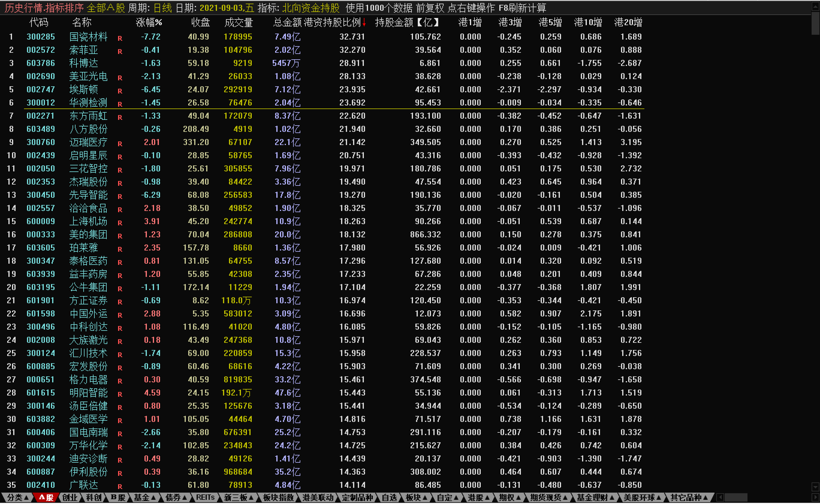Select stock name 科博达
Viewport: 820px width, 504px height.
[84, 63]
